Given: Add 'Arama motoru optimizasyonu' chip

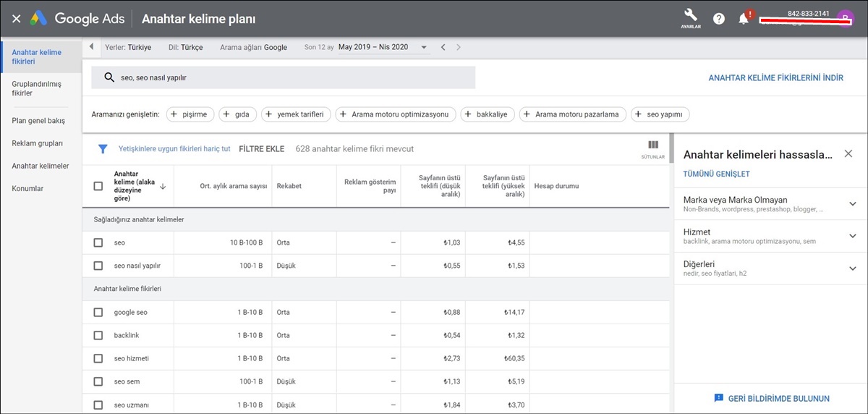Looking at the screenshot, I should pos(396,114).
